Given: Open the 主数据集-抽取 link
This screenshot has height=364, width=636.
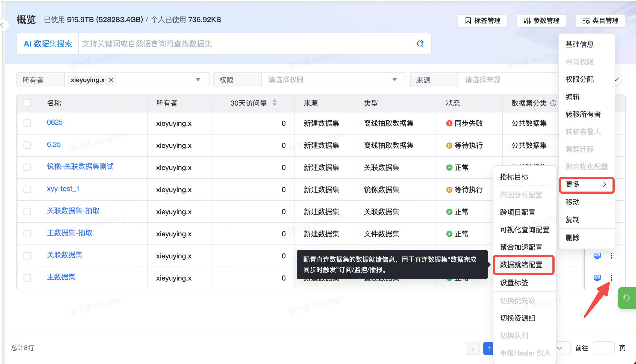Looking at the screenshot, I should [70, 233].
